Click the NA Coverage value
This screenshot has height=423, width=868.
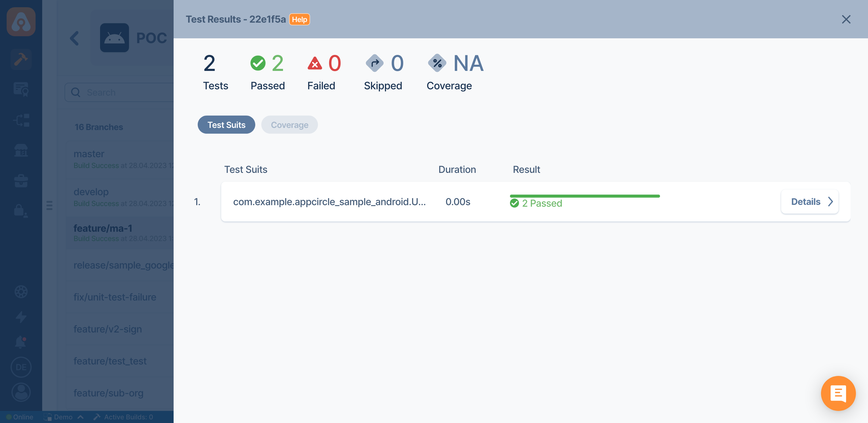[468, 63]
